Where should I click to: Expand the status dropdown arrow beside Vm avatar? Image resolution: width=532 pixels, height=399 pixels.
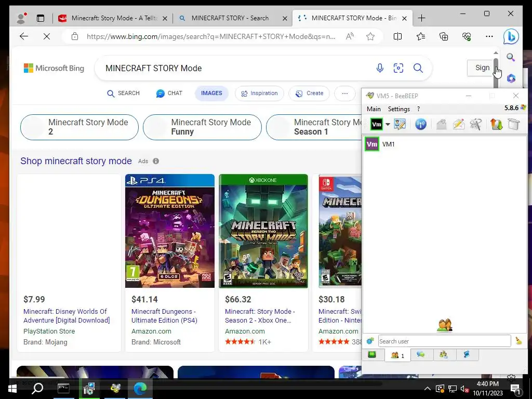388,124
